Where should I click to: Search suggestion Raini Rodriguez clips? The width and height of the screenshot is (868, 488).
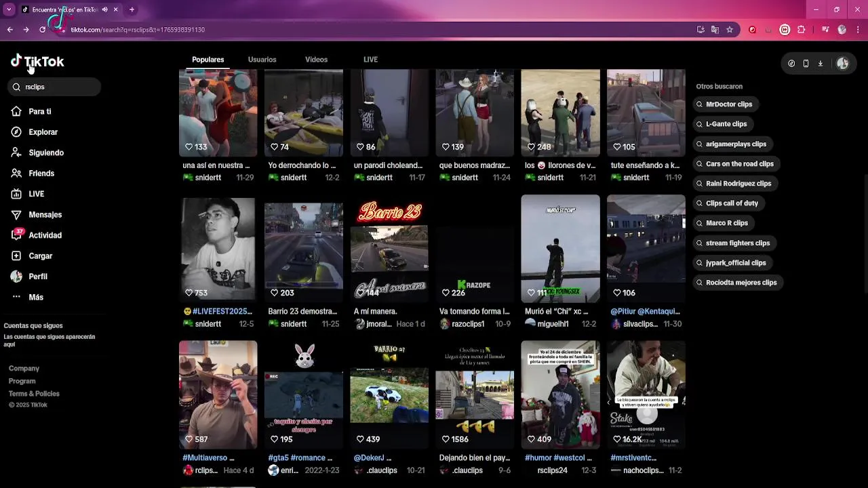(x=734, y=183)
